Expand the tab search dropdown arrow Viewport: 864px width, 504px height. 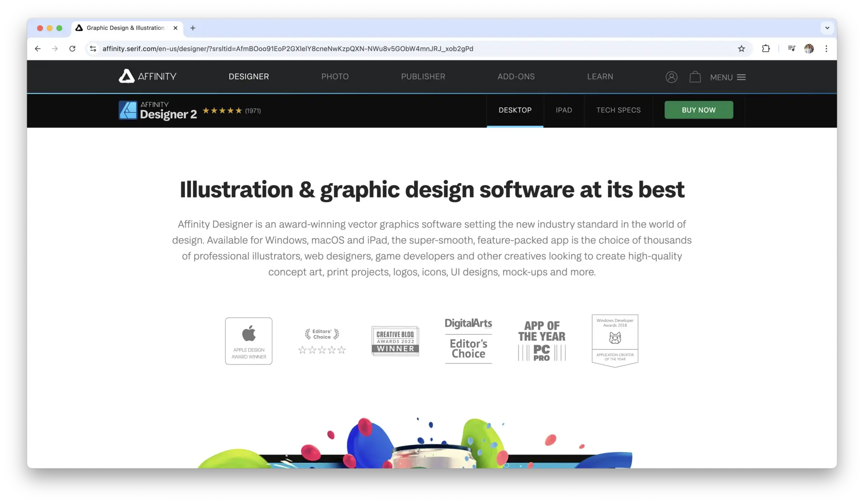(827, 28)
